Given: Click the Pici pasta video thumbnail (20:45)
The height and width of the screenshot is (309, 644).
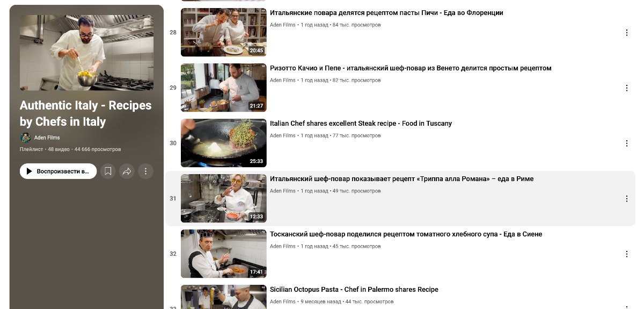Looking at the screenshot, I should 223,32.
